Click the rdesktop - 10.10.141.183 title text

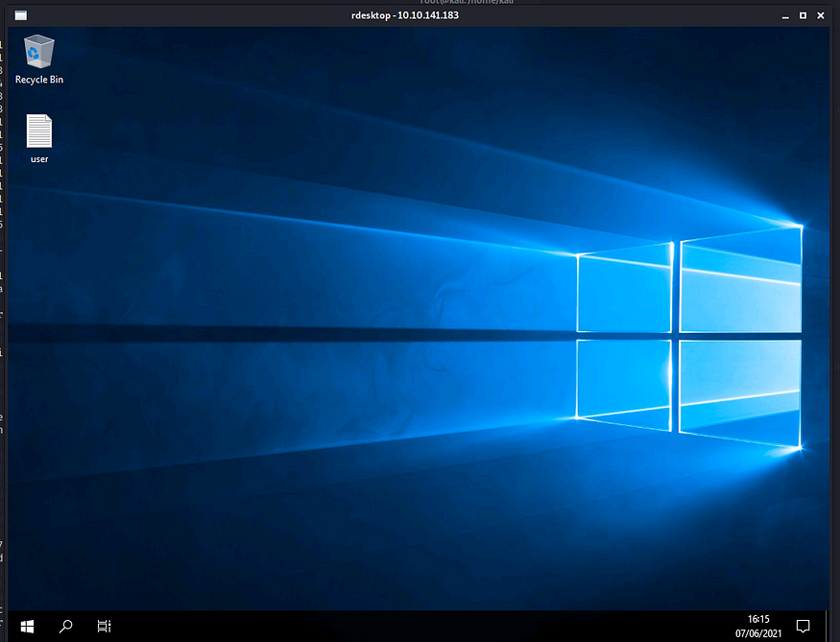pos(405,15)
